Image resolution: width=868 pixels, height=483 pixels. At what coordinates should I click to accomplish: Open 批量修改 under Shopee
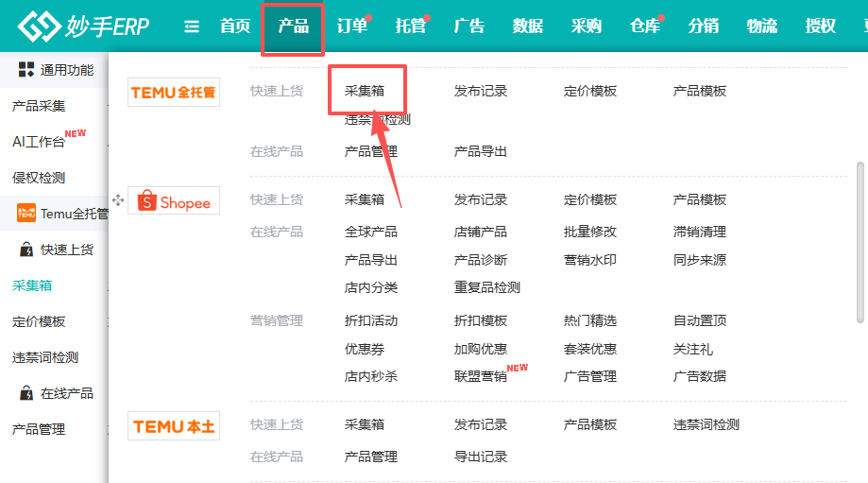(x=590, y=232)
